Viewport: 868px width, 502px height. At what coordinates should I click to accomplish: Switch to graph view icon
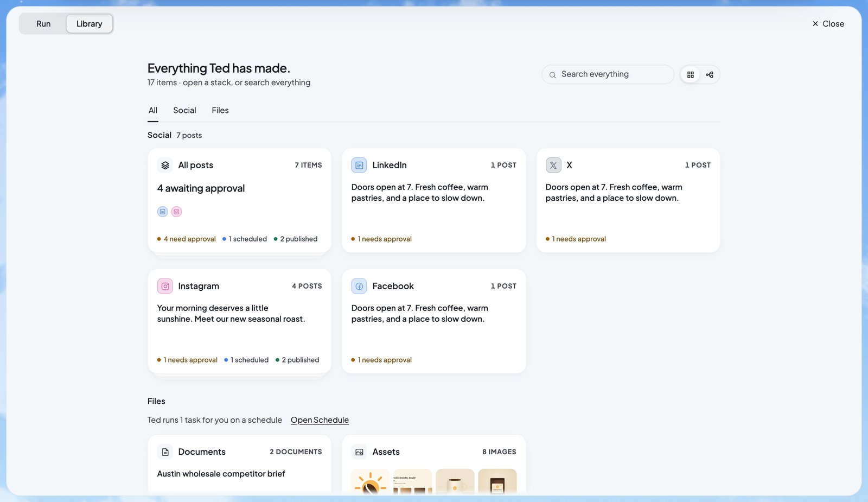tap(710, 75)
